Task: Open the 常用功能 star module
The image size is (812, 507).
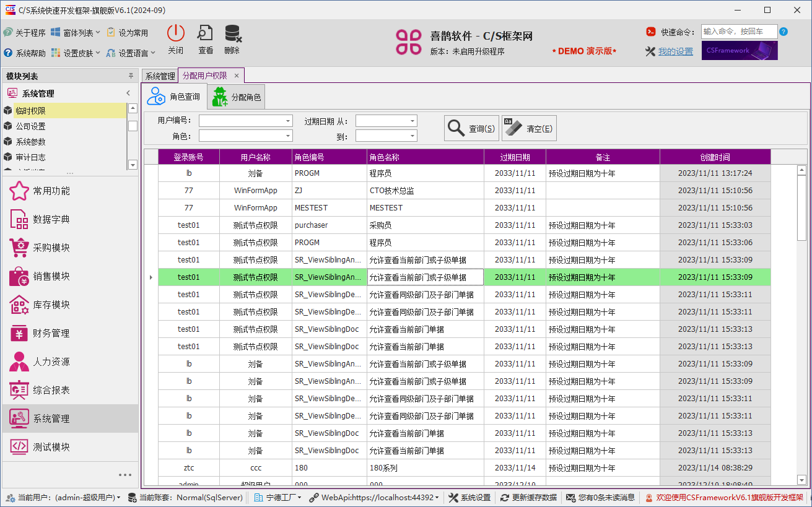Action: point(70,191)
